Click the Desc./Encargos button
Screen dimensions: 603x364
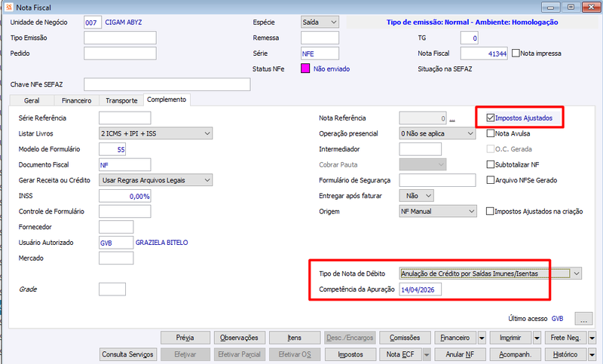coord(350,338)
